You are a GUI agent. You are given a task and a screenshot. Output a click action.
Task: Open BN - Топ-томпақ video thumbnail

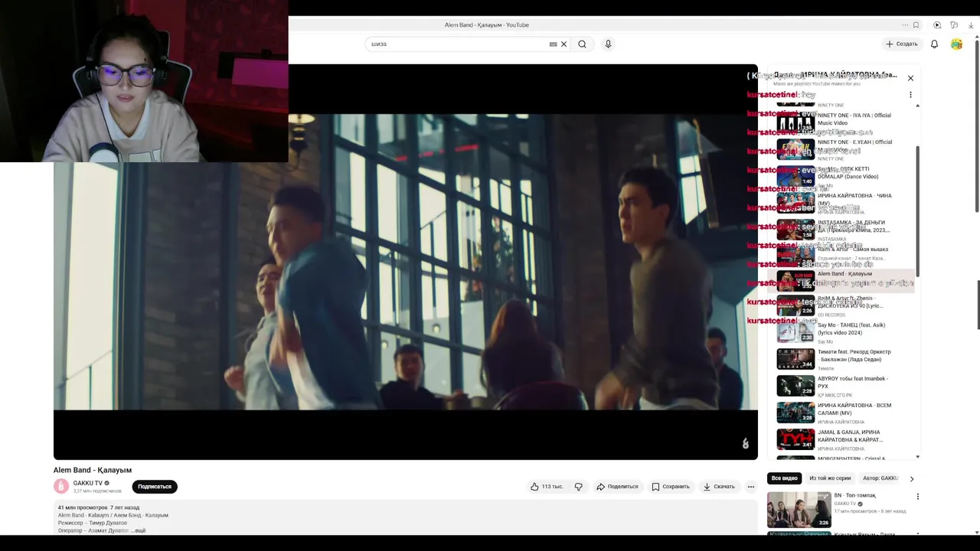click(799, 510)
